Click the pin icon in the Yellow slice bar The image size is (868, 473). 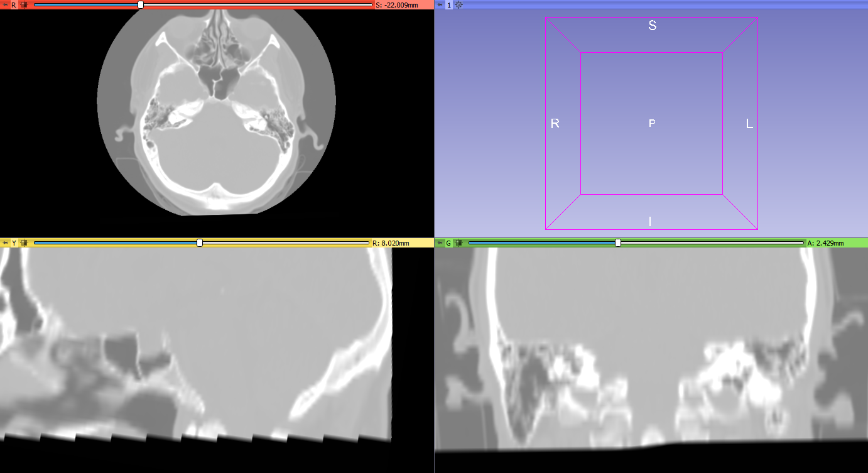[x=5, y=242]
